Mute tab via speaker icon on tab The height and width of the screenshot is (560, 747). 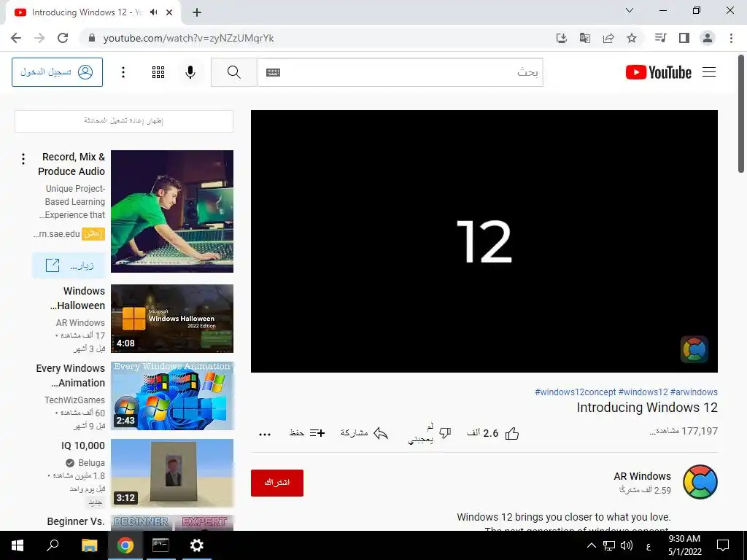tap(153, 12)
